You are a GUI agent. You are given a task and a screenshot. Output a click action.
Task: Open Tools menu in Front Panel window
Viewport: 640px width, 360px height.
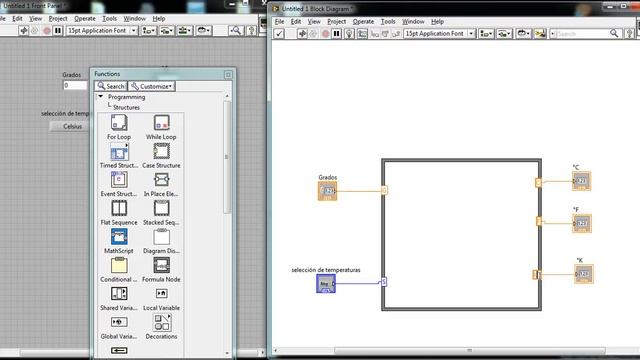[x=109, y=19]
